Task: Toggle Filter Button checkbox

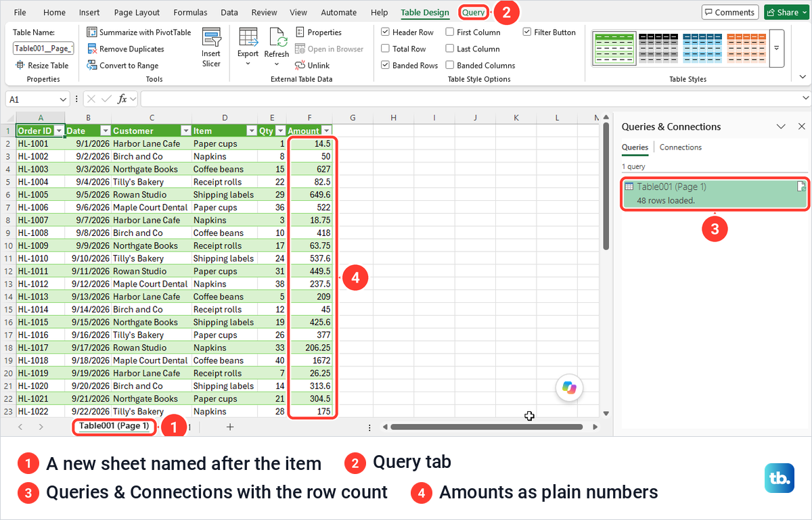Action: coord(527,32)
